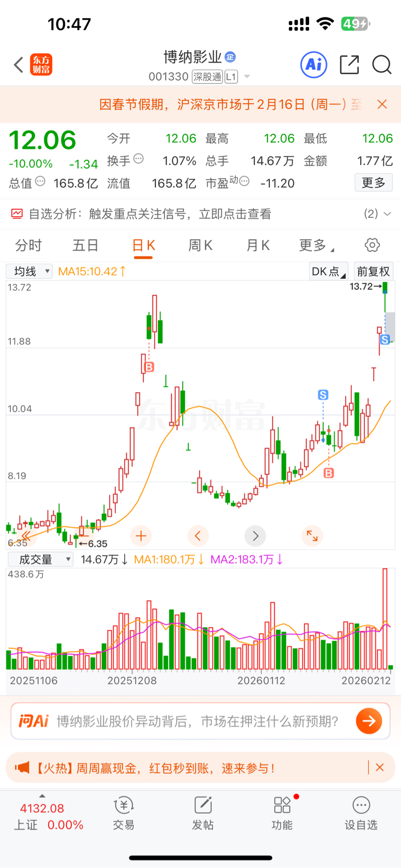
Task: Tap the enterprise badge beside 博纳影业
Action: click(x=230, y=56)
